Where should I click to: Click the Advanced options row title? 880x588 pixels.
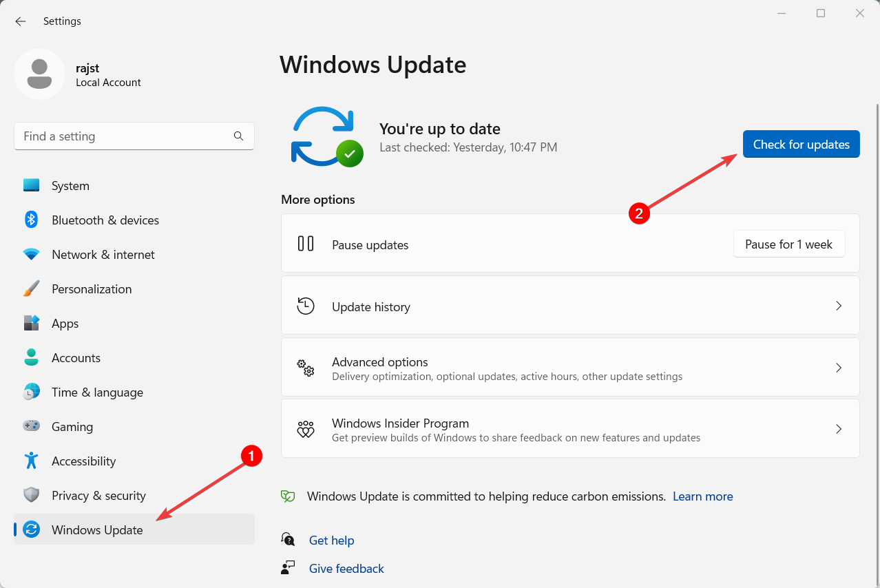pyautogui.click(x=380, y=362)
